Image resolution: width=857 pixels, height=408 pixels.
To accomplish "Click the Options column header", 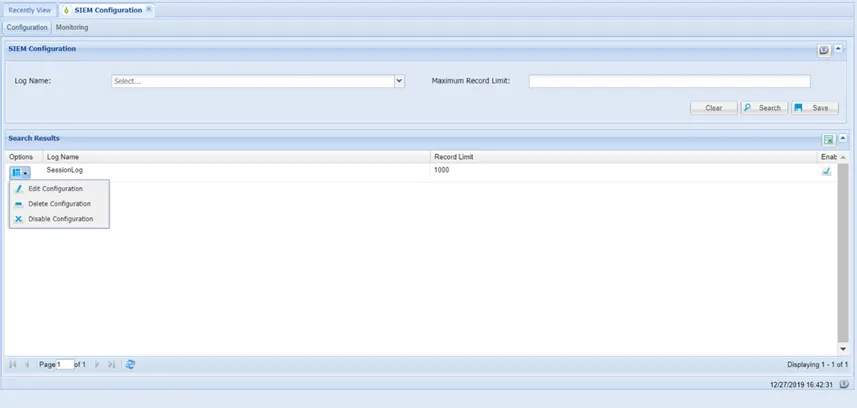I will click(24, 157).
